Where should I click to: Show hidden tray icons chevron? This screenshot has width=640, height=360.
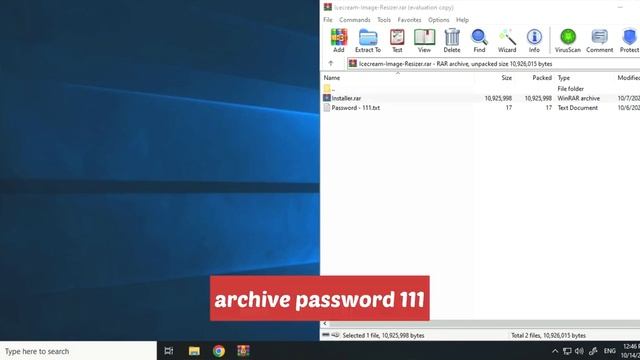[x=555, y=351]
